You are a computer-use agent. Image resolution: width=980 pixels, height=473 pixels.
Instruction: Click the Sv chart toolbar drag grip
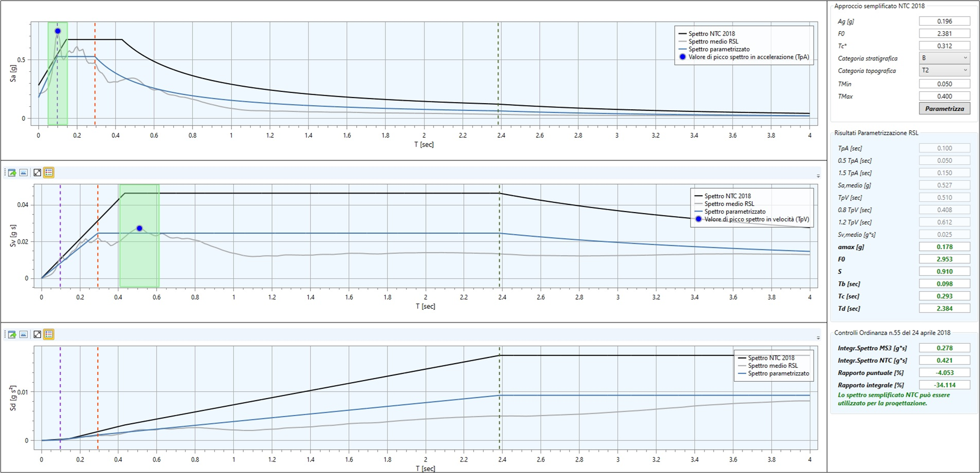5,173
